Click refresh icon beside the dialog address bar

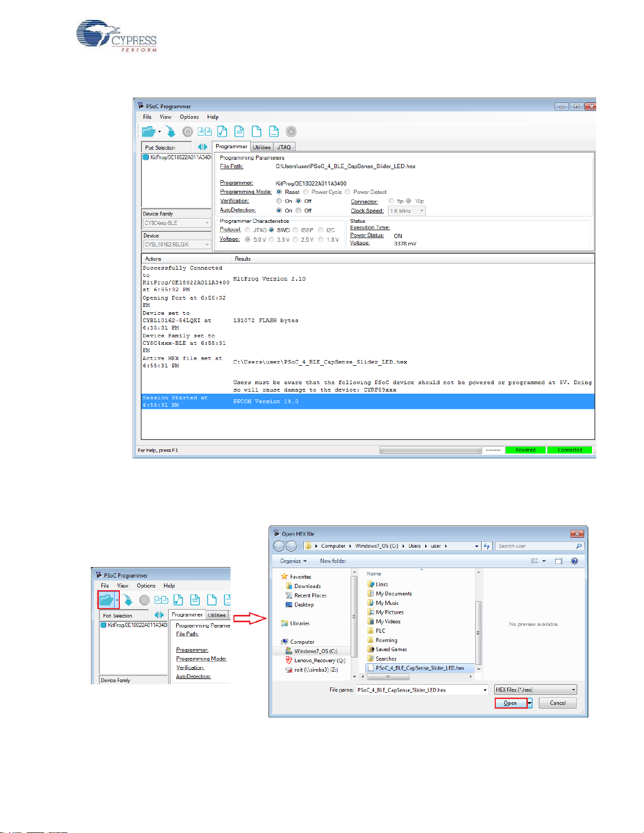487,546
